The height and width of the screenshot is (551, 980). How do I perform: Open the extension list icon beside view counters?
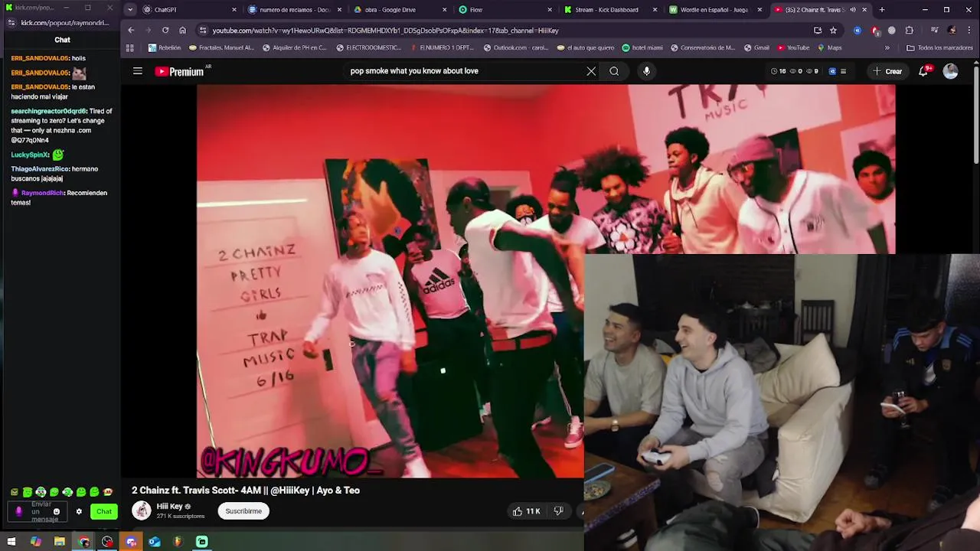[x=843, y=71]
